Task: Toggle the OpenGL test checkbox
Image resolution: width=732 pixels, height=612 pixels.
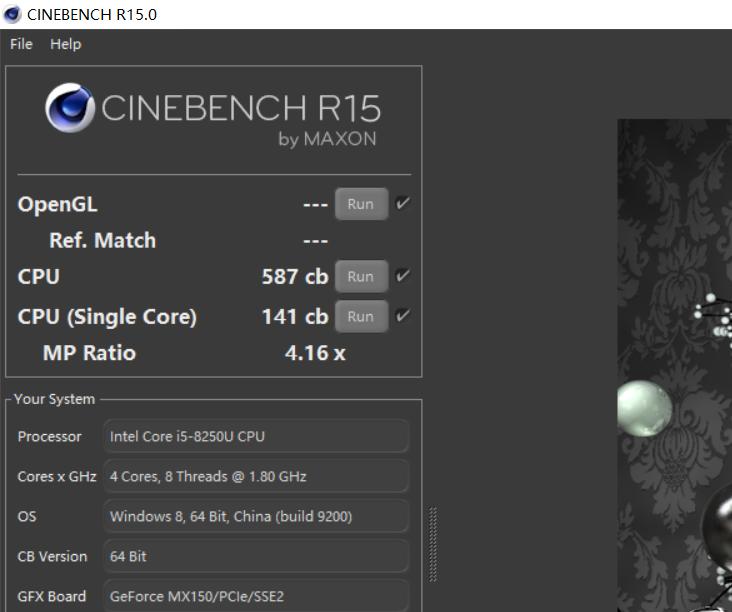Action: pos(402,203)
